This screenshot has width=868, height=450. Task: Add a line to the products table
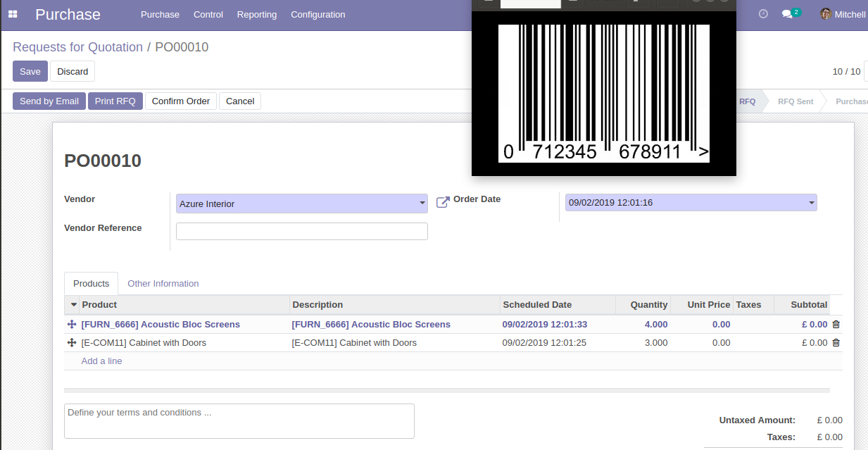102,361
